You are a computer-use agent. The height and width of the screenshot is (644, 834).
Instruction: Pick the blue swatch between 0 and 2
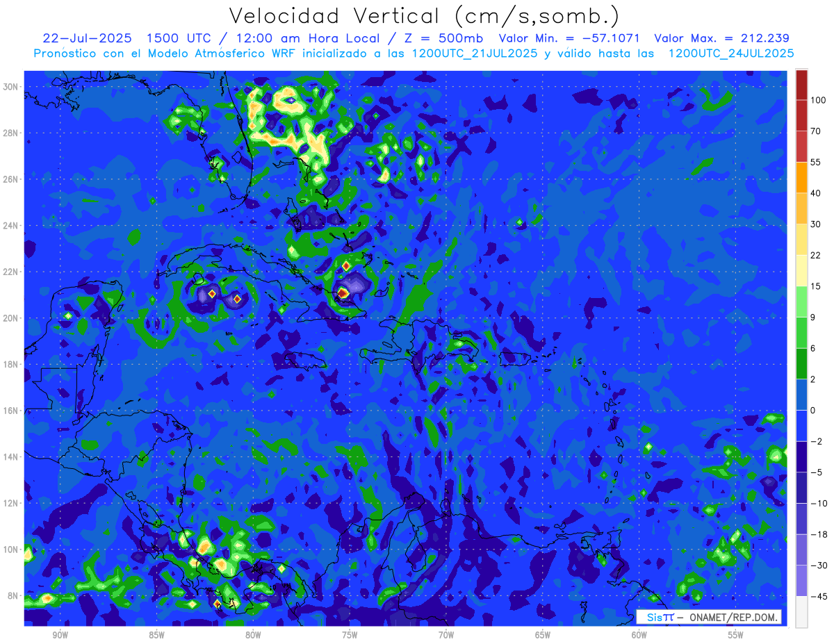(x=801, y=395)
